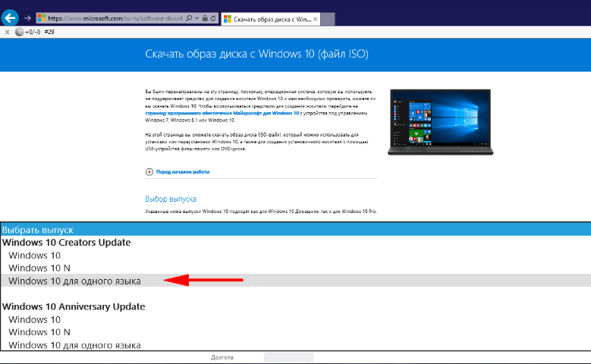Choose 'Windows 10' under Creators Update
591x364 pixels.
click(296, 255)
